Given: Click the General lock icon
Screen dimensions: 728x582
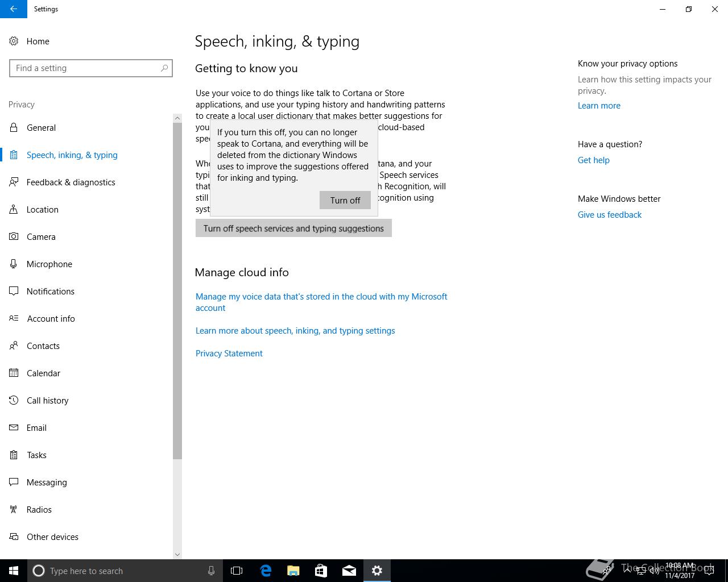Looking at the screenshot, I should click(x=14, y=127).
